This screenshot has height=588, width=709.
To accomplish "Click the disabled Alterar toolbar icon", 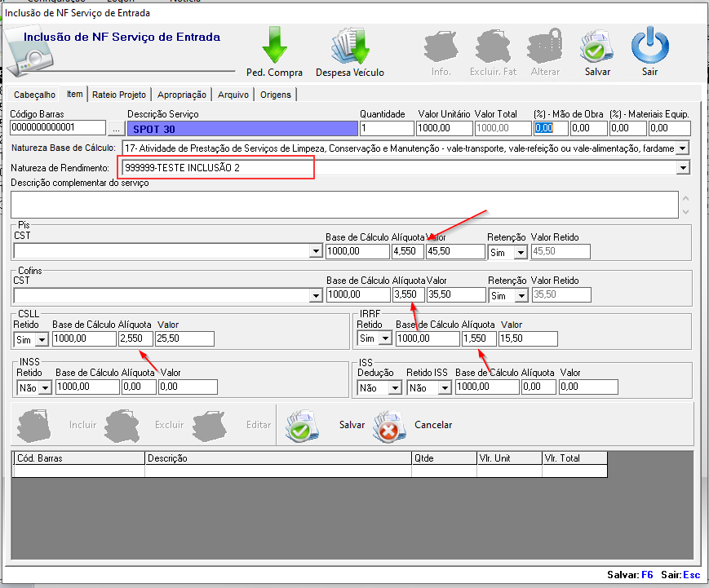I will pyautogui.click(x=545, y=46).
